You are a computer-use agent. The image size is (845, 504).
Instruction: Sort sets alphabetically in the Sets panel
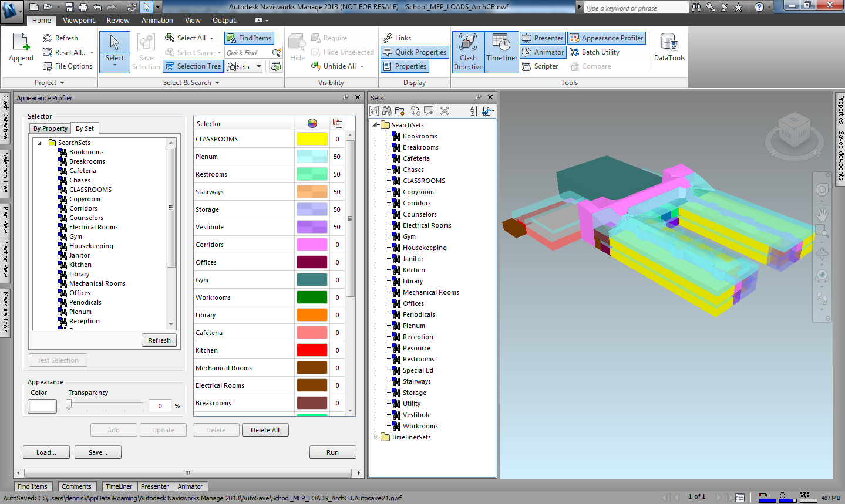(x=473, y=110)
